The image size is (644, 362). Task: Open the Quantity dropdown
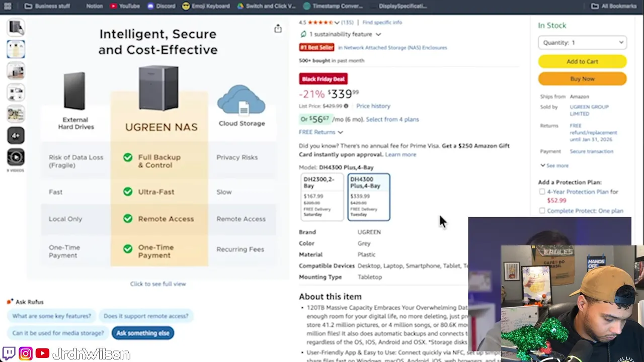[x=582, y=43]
